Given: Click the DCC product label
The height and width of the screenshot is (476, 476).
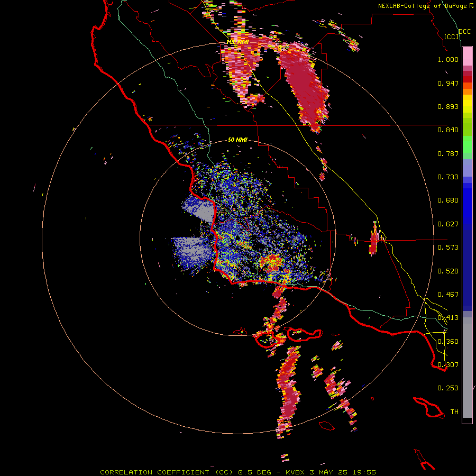Looking at the screenshot, I should click(464, 32).
